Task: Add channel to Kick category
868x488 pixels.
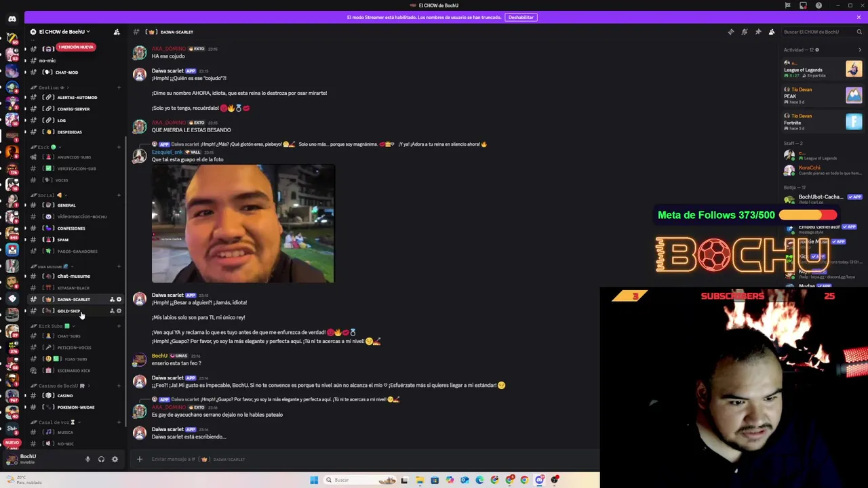Action: 119,146
